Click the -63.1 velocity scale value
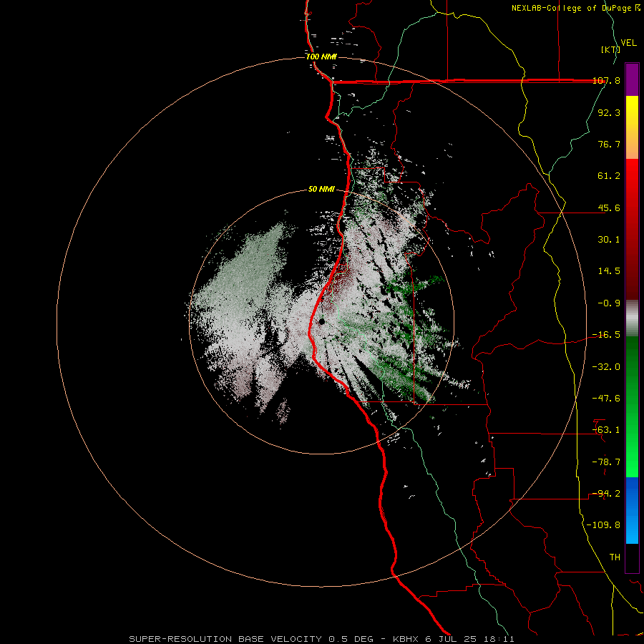The image size is (644, 644). pos(606,430)
